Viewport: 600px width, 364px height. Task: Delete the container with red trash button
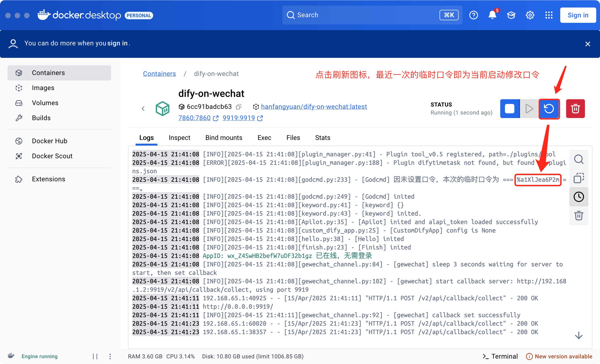(575, 109)
